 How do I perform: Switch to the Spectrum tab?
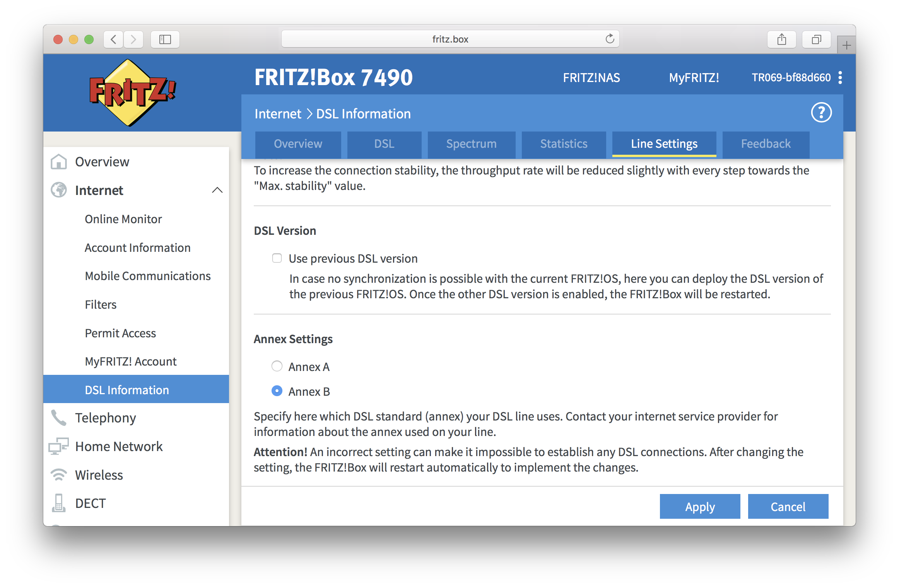[x=472, y=144]
